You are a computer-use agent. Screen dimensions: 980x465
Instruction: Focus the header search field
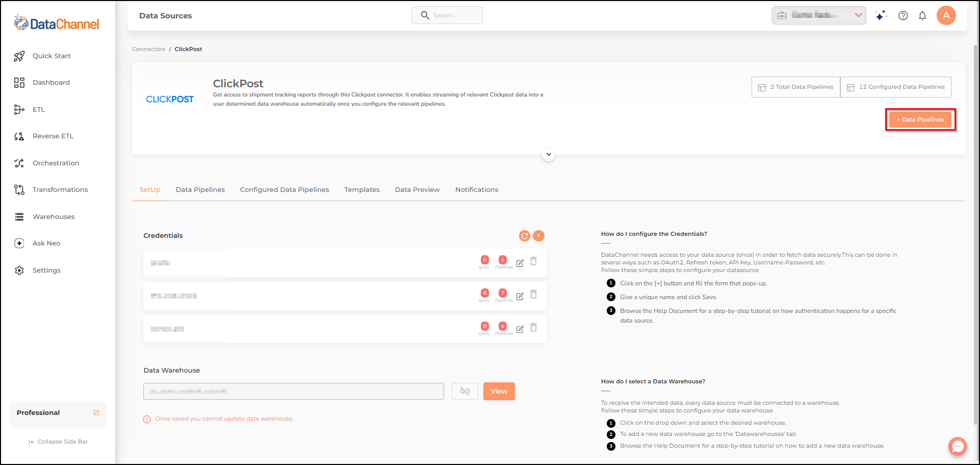pos(447,15)
